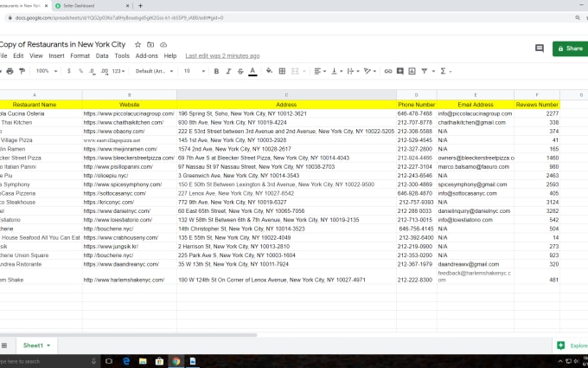Select the Reviews Number header cell
The height and width of the screenshot is (368, 588).
point(537,105)
